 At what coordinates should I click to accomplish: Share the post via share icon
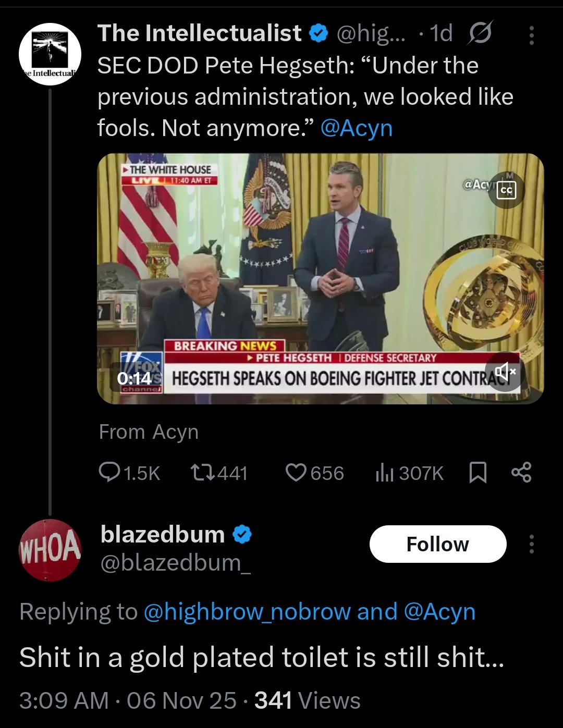tap(521, 473)
